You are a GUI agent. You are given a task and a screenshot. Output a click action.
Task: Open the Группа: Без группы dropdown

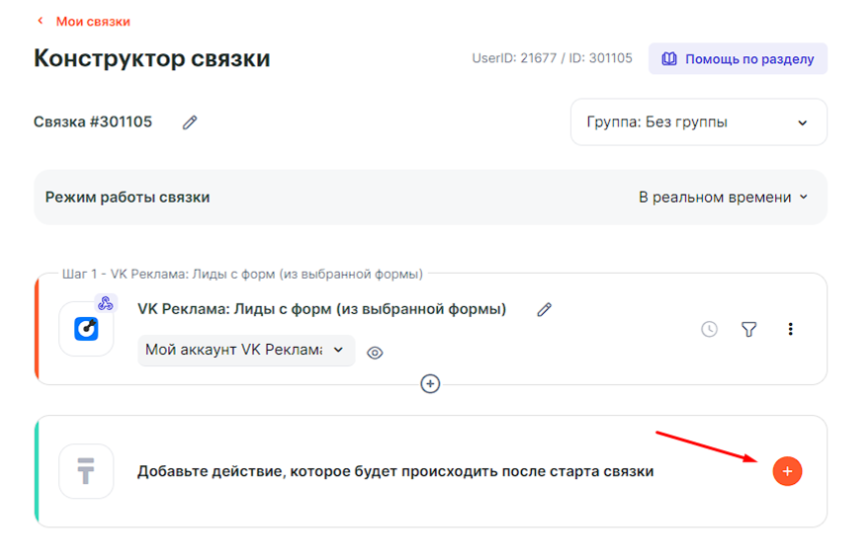(698, 122)
